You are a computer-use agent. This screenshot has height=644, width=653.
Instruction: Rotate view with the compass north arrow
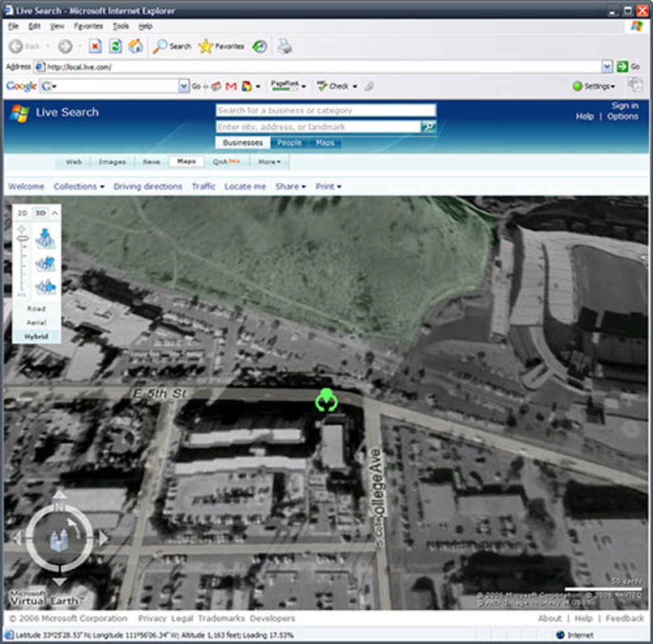click(x=59, y=495)
